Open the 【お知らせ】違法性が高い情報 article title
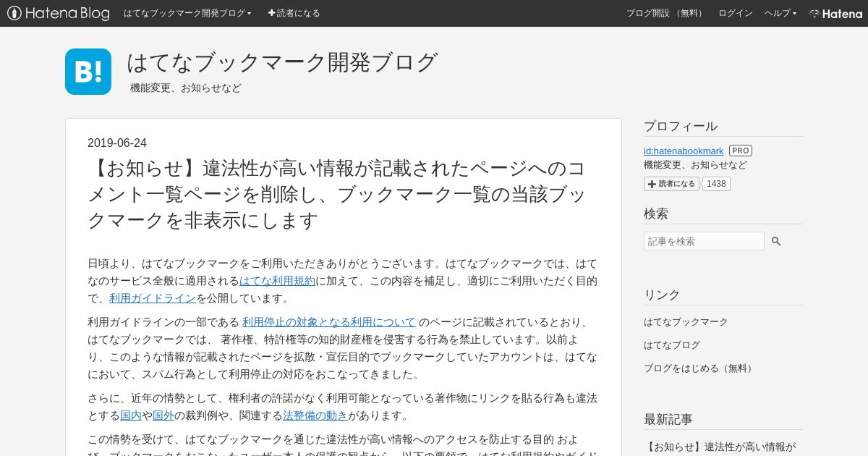This screenshot has height=456, width=868. click(337, 194)
